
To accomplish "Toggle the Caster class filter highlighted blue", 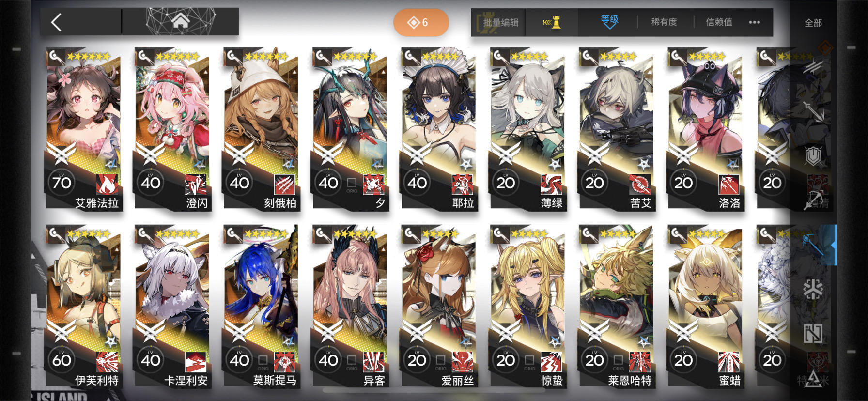I will (813, 245).
